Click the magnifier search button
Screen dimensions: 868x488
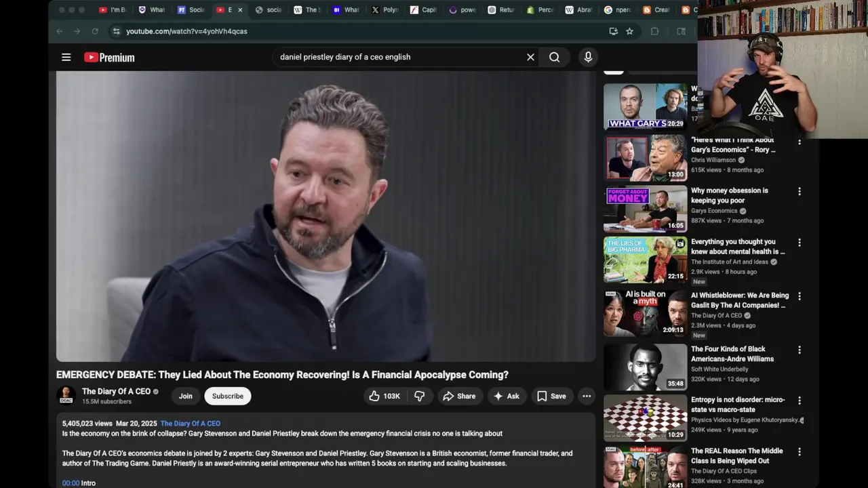554,58
